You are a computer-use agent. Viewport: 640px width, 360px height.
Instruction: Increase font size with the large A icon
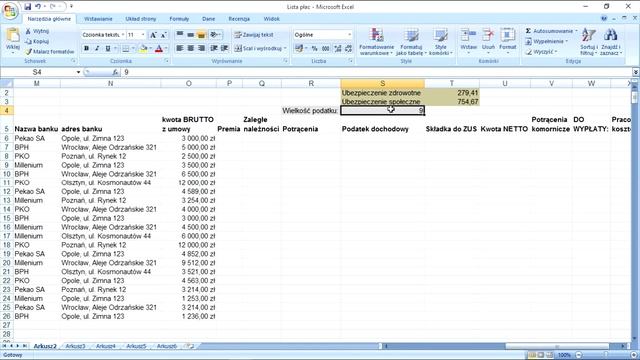pos(153,35)
